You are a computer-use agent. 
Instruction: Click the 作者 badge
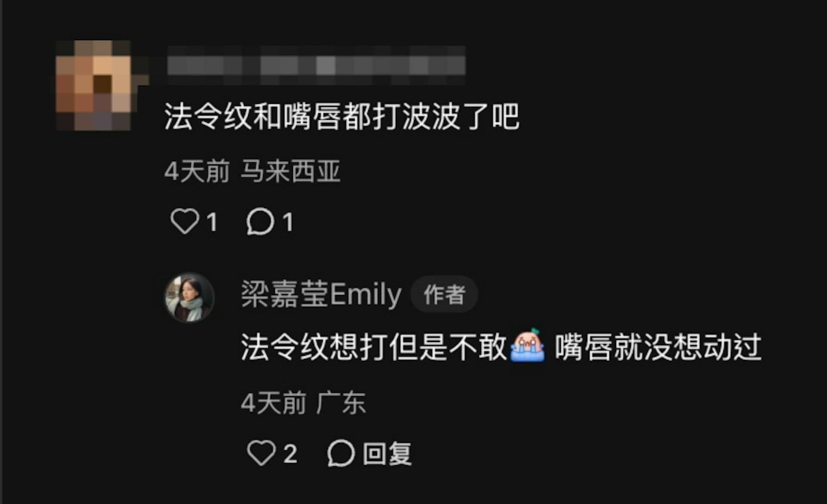[x=444, y=294]
